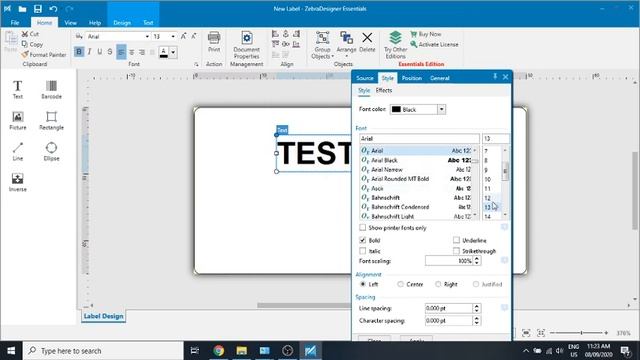Click the Delete object icon

tap(367, 42)
